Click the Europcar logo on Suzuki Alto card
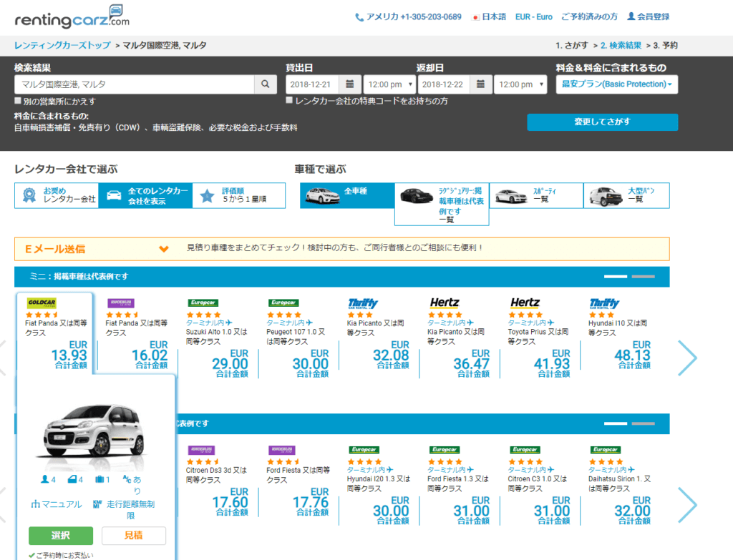Viewport: 733px width, 560px height. pyautogui.click(x=203, y=303)
